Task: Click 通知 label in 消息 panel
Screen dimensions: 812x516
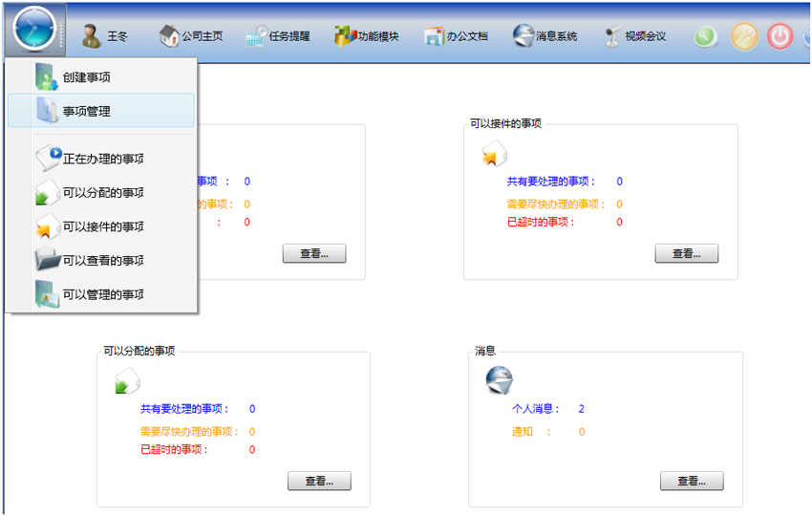Action: coord(522,432)
